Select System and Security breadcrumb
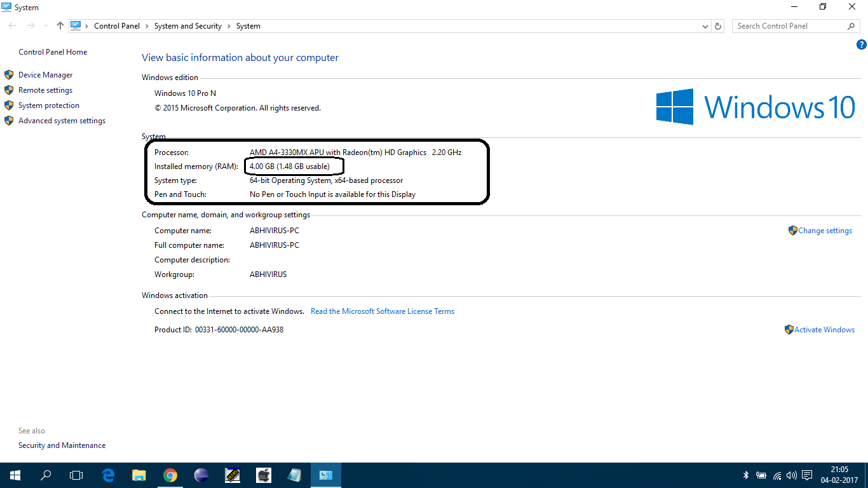The image size is (868, 488). pyautogui.click(x=188, y=26)
